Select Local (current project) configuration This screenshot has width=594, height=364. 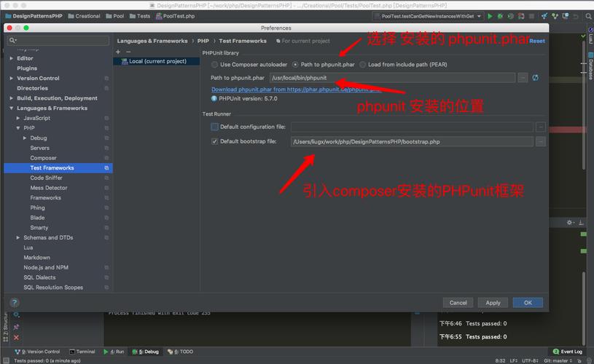coord(156,61)
